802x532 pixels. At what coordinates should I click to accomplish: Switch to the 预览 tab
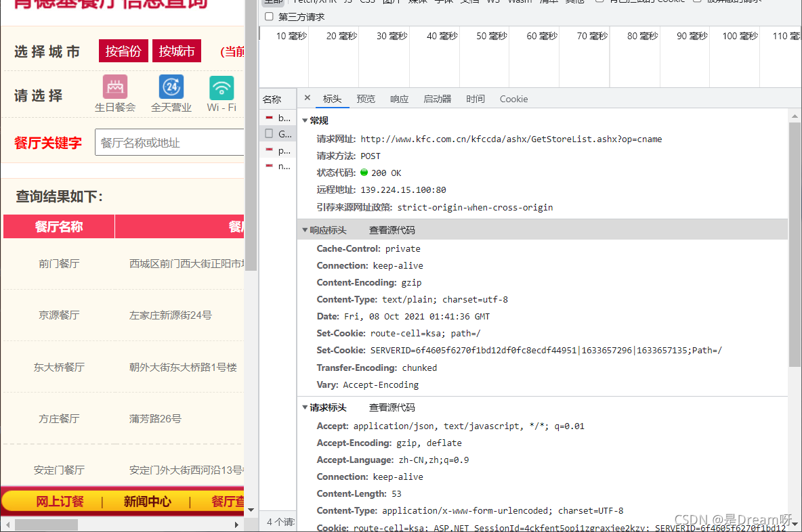[366, 99]
